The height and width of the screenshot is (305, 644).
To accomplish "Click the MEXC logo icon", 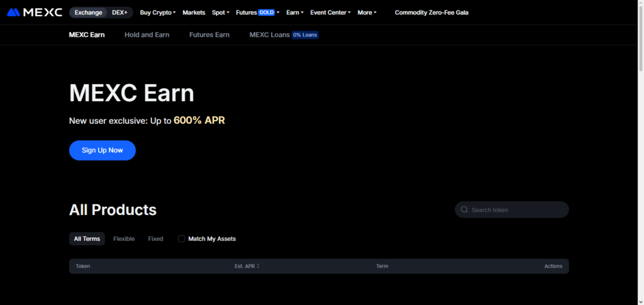I will tap(14, 13).
